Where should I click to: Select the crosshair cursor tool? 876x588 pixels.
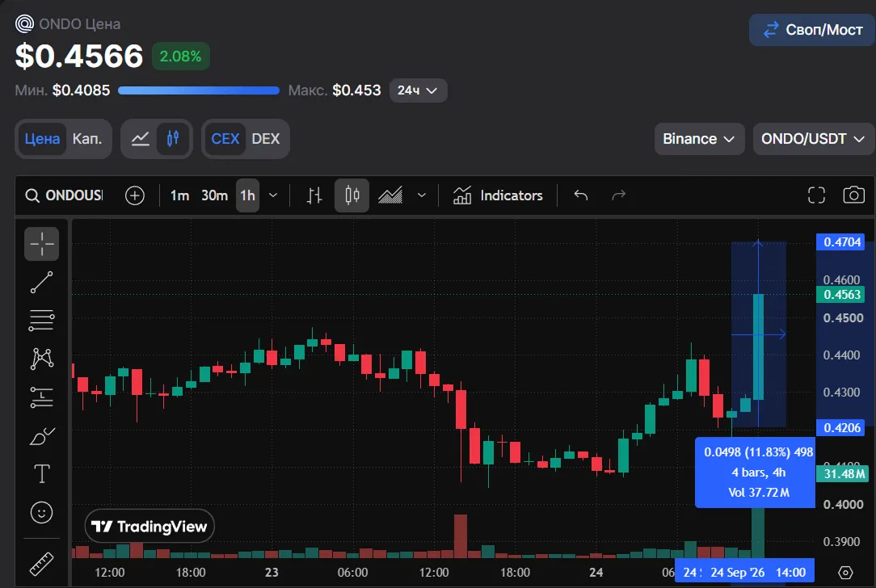pos(41,244)
